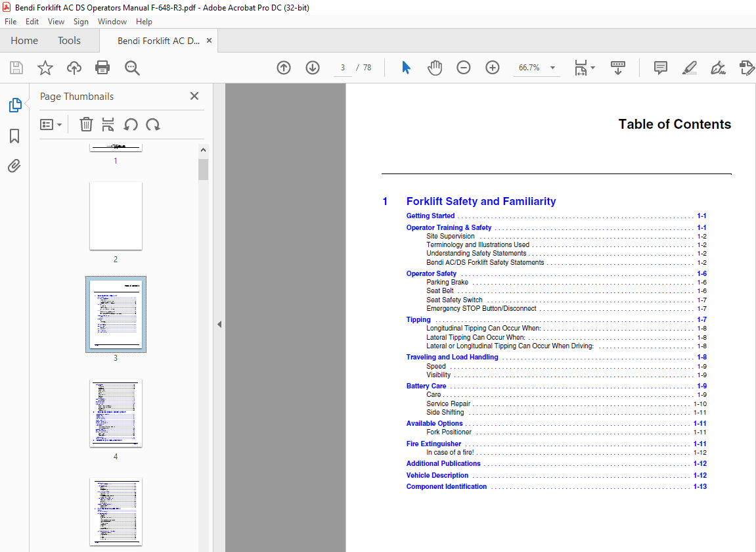Screen dimensions: 756x552
Task: Click the Parking Brake entry
Action: tap(447, 283)
